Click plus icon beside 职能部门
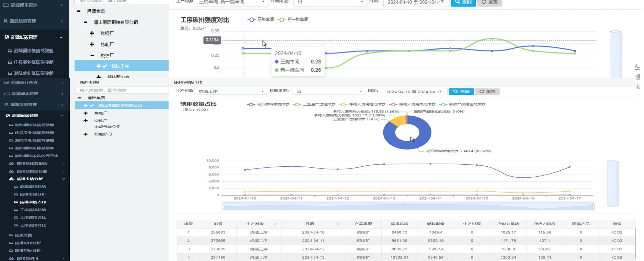 [86, 134]
